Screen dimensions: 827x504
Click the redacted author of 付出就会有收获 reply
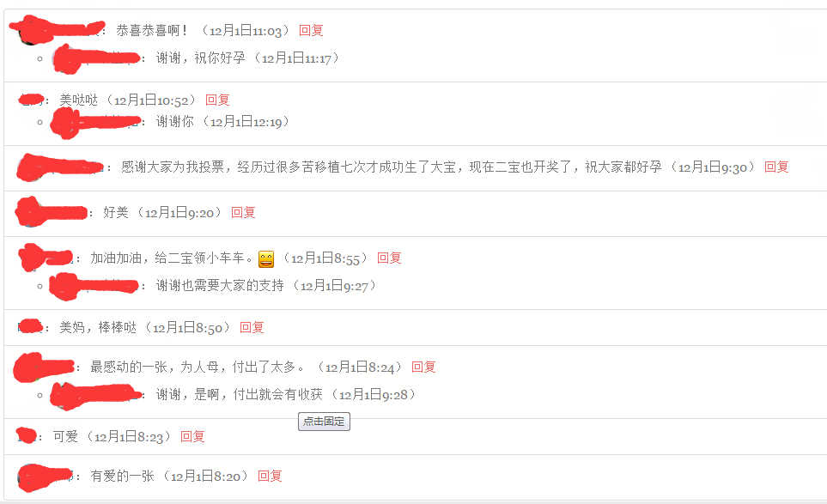[96, 396]
